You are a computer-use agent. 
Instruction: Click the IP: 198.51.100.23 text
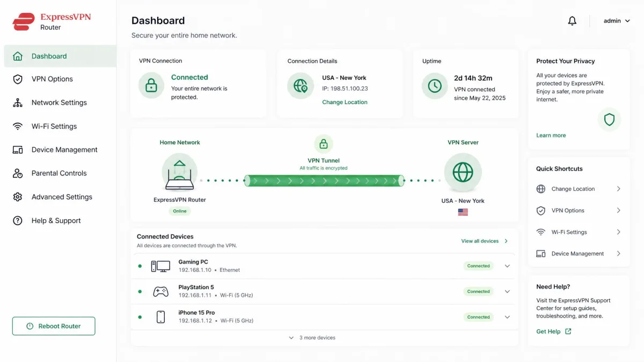pyautogui.click(x=345, y=88)
